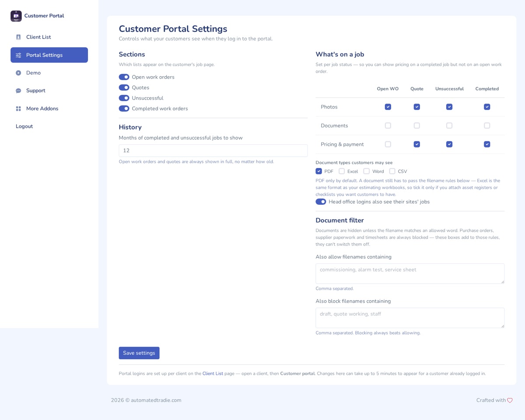Click automatedtradie.com copyright text
The width and height of the screenshot is (525, 420).
pos(146,400)
